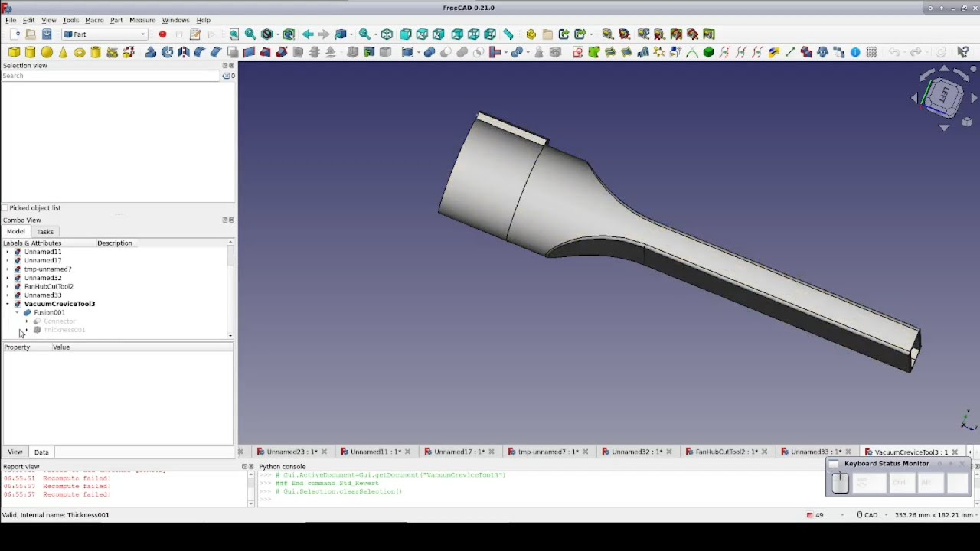The image size is (980, 551).
Task: Click the save document icon
Action: [47, 34]
